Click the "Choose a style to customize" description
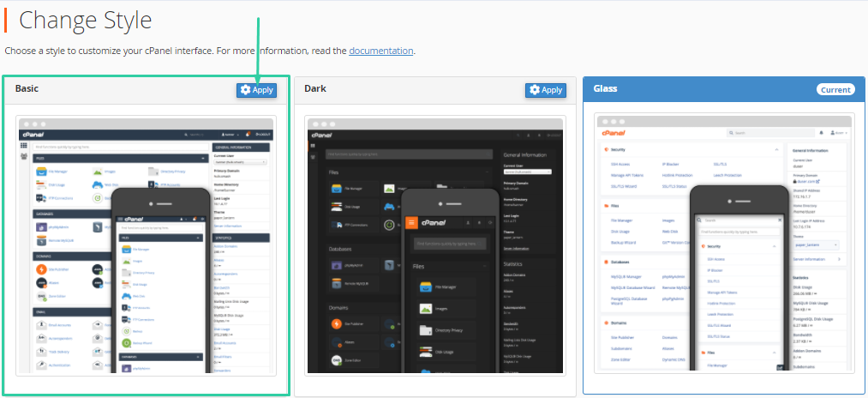Image resolution: width=868 pixels, height=398 pixels. pyautogui.click(x=210, y=51)
